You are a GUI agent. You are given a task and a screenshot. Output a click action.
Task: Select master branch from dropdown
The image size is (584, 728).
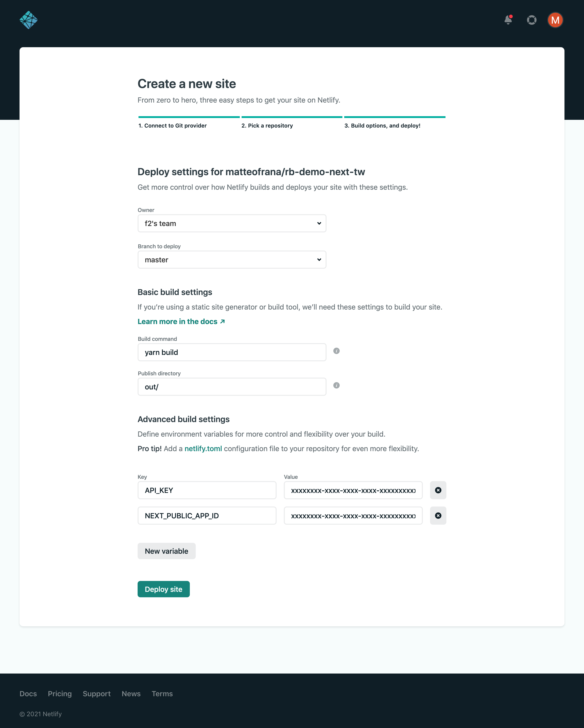tap(232, 259)
